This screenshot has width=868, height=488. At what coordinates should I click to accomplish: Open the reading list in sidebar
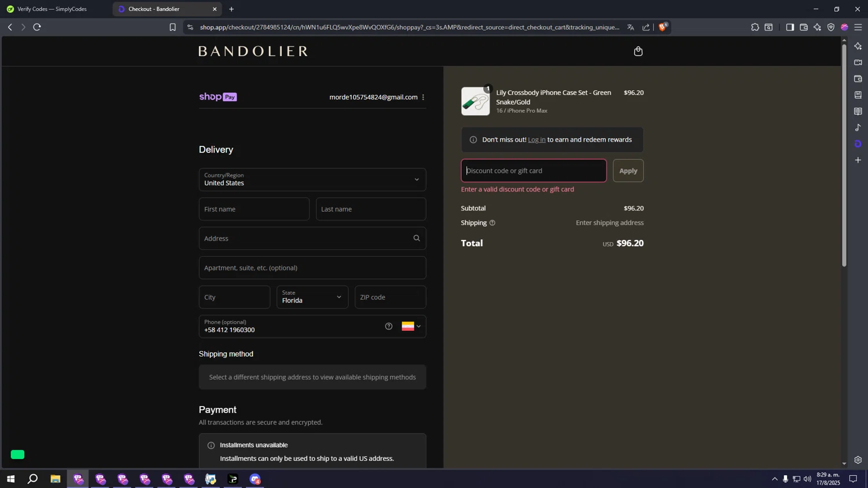click(x=858, y=111)
